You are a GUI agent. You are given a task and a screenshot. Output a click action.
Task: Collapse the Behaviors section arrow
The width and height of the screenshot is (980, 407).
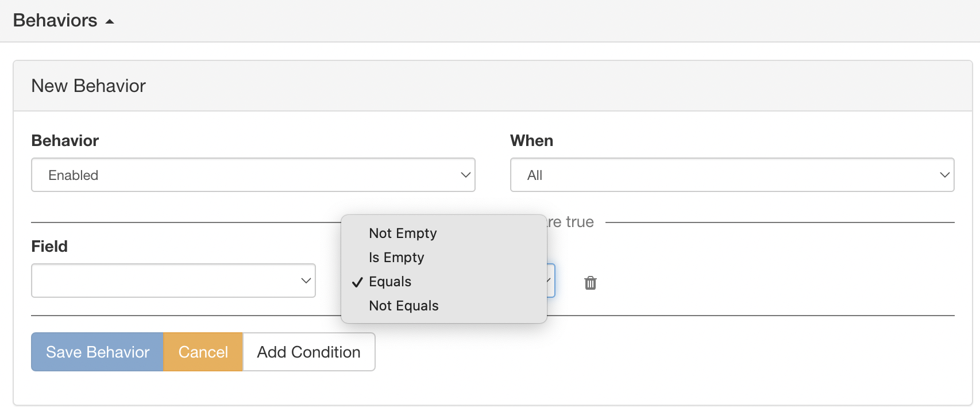point(110,21)
